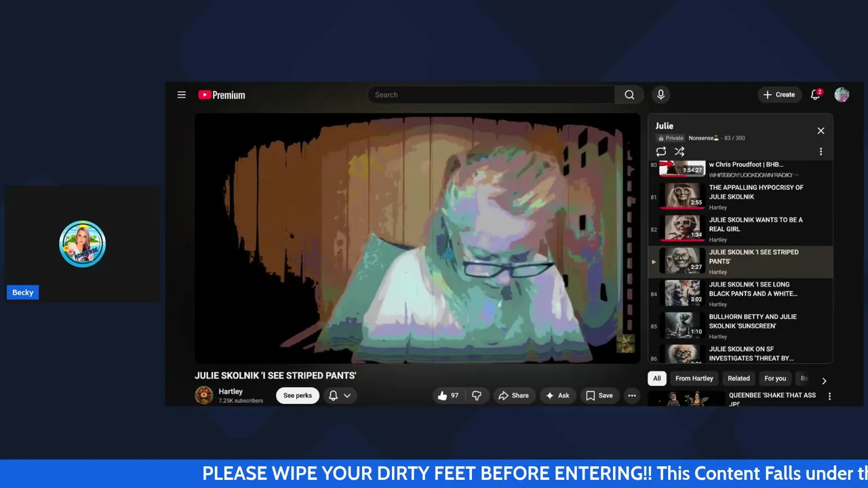868x488 pixels.
Task: Play 'w Chris Proudfoot | BHB' playlist video
Action: point(741,169)
